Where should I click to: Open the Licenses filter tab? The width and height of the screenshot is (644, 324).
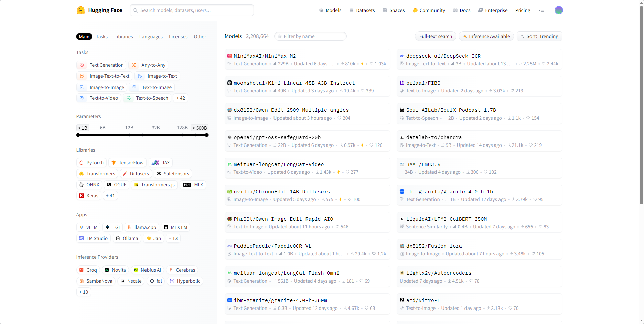coord(178,37)
